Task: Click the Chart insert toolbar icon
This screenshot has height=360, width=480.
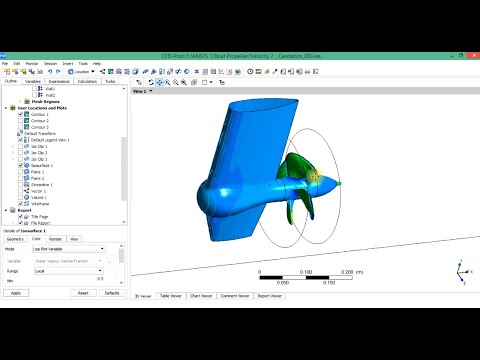Action: pyautogui.click(x=221, y=71)
